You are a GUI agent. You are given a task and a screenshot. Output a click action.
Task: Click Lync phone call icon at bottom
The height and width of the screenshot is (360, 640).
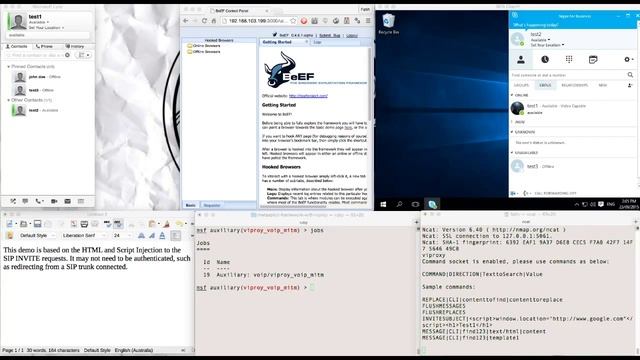[38, 201]
